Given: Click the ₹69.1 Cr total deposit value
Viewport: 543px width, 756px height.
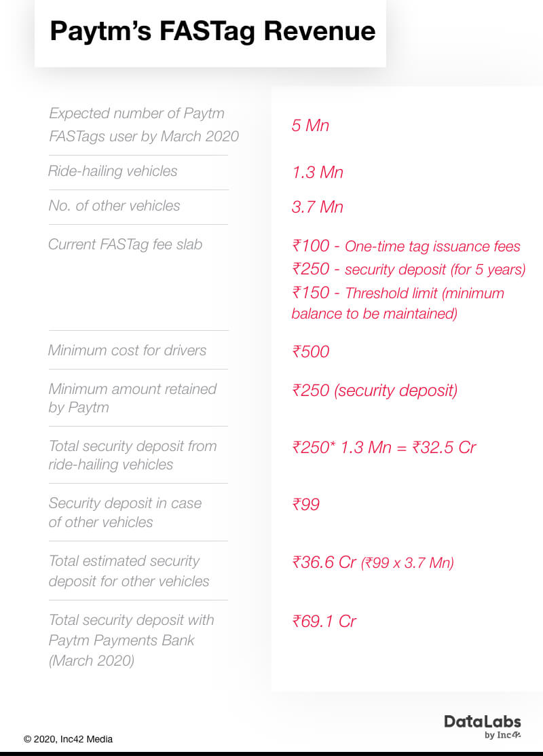Looking at the screenshot, I should pyautogui.click(x=324, y=622).
